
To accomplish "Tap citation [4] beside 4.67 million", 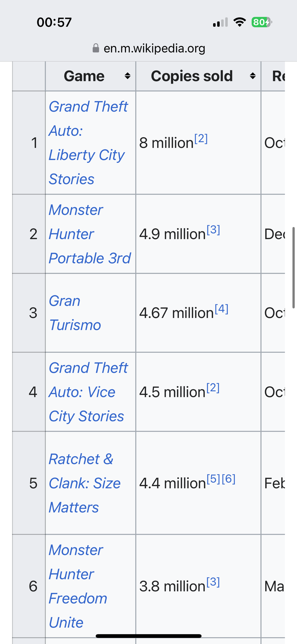I will tap(222, 308).
